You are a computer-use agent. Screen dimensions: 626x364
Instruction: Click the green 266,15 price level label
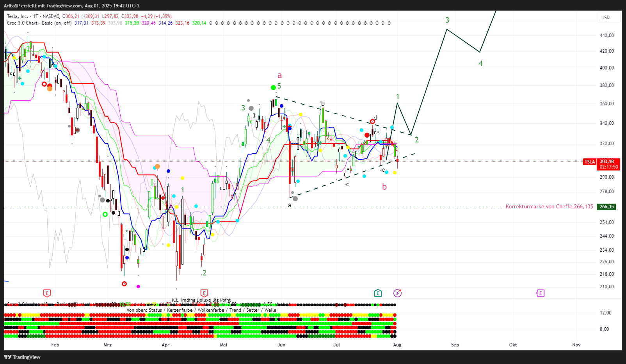[x=606, y=207]
